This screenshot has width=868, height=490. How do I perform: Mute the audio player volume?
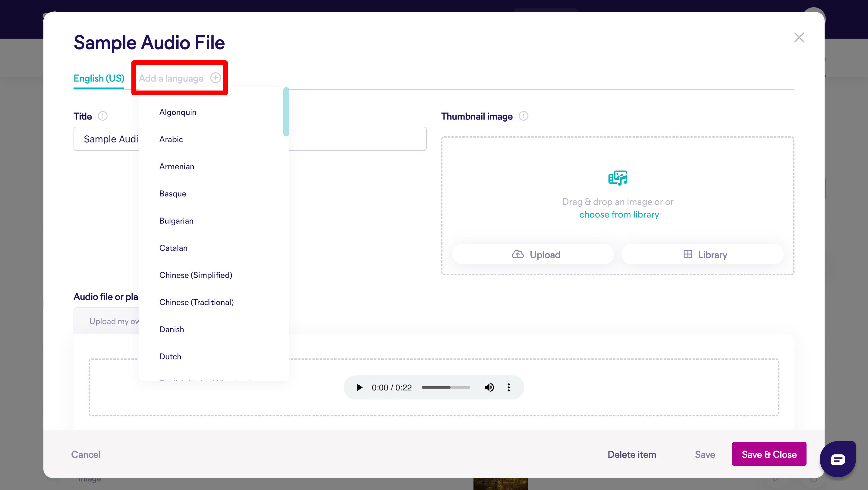[489, 387]
